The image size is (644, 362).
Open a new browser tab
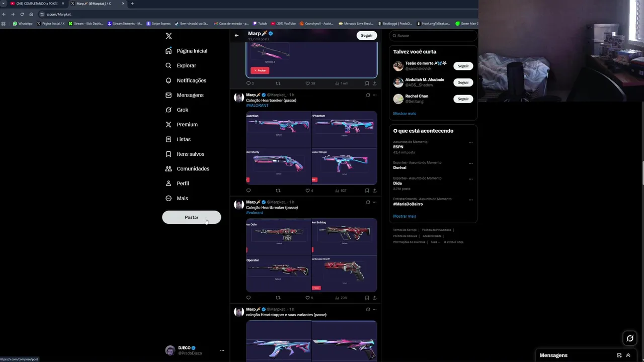[x=132, y=4]
